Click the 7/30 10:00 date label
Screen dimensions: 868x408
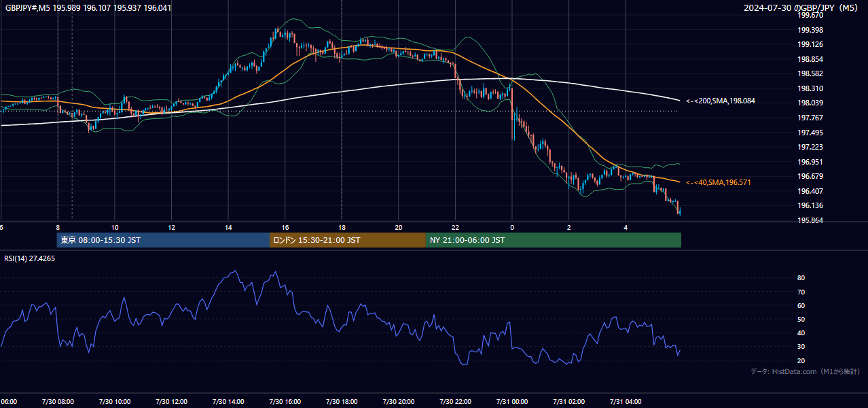tap(114, 402)
